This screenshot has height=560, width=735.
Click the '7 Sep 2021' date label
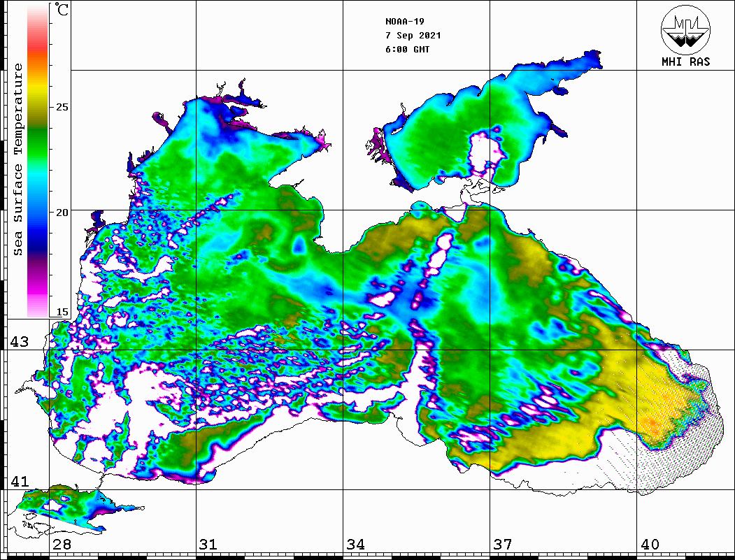tap(413, 36)
